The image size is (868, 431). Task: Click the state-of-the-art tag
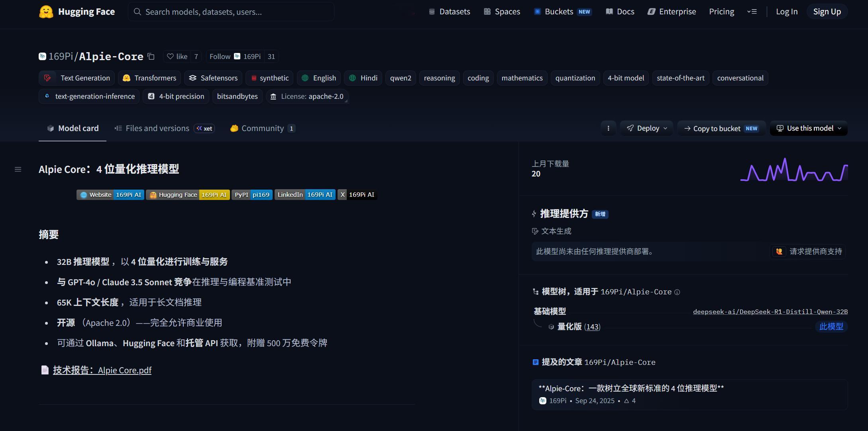pos(681,78)
